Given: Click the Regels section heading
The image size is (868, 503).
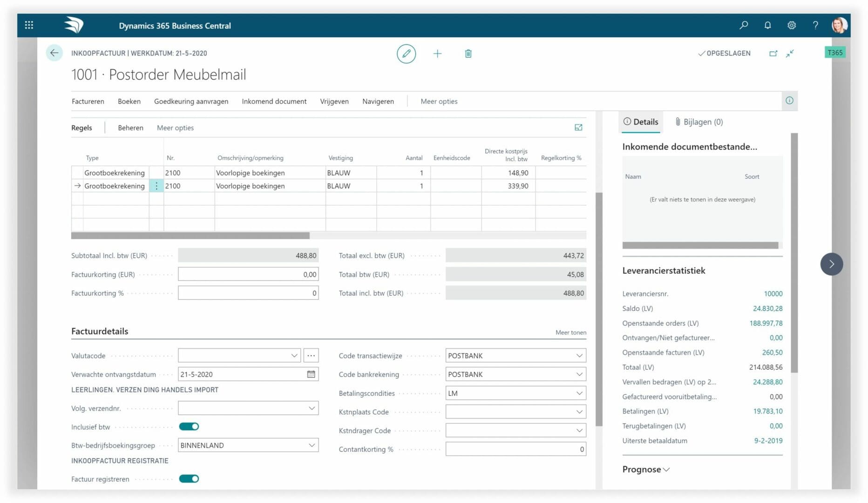Looking at the screenshot, I should (81, 128).
